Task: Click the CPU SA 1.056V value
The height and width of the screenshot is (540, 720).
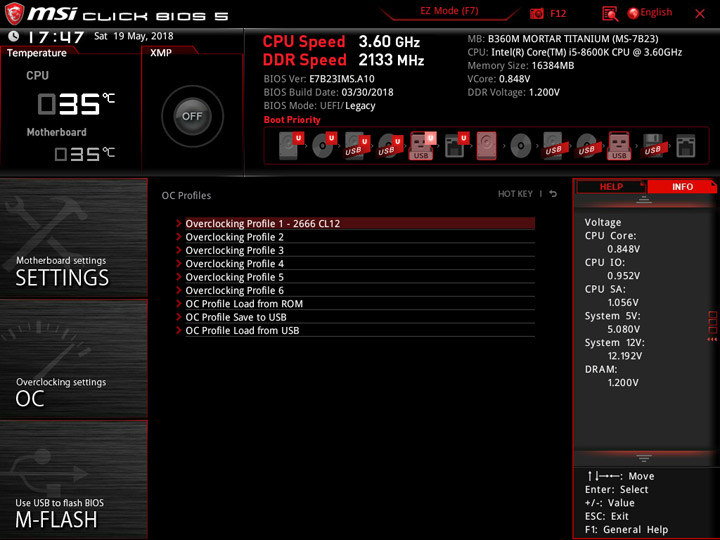Action: pyautogui.click(x=623, y=302)
